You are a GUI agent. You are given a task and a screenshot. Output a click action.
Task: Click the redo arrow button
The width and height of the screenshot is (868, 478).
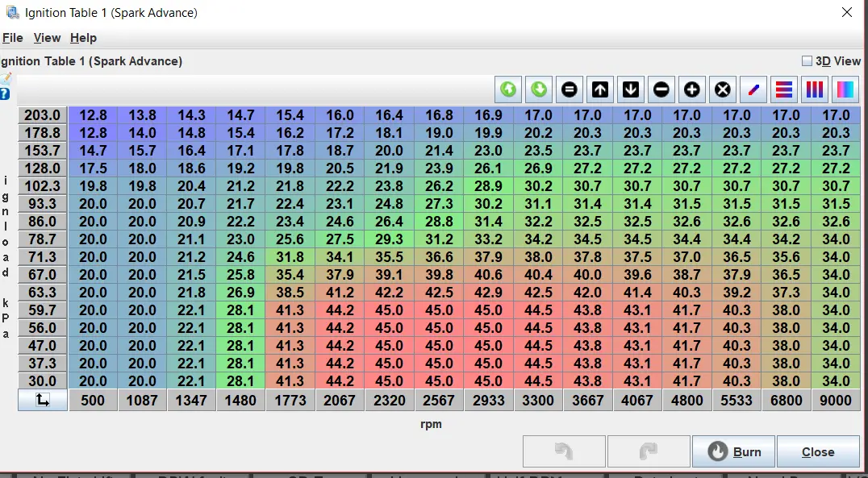pos(649,451)
